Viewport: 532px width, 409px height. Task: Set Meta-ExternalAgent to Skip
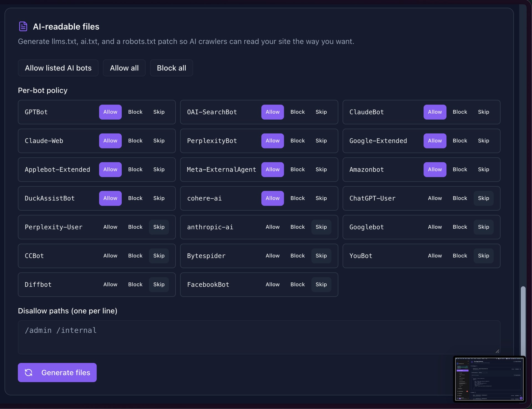pyautogui.click(x=321, y=170)
